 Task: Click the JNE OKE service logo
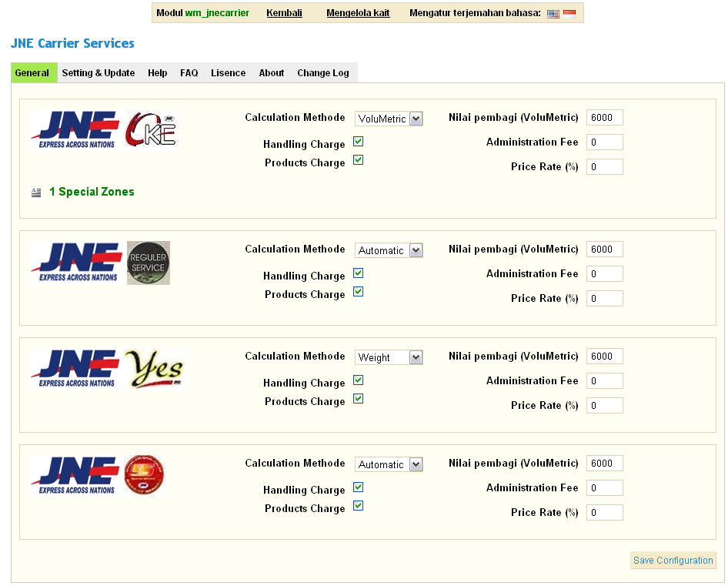click(x=150, y=129)
